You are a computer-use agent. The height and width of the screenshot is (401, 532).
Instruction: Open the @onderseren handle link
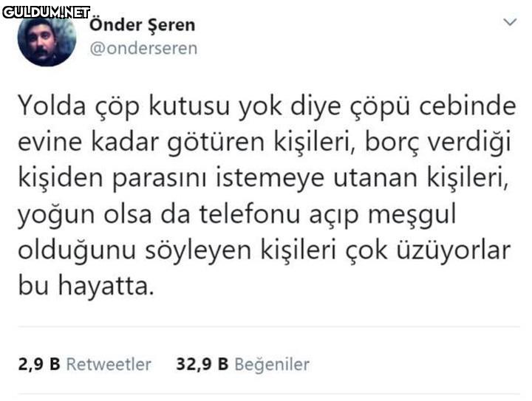click(143, 48)
